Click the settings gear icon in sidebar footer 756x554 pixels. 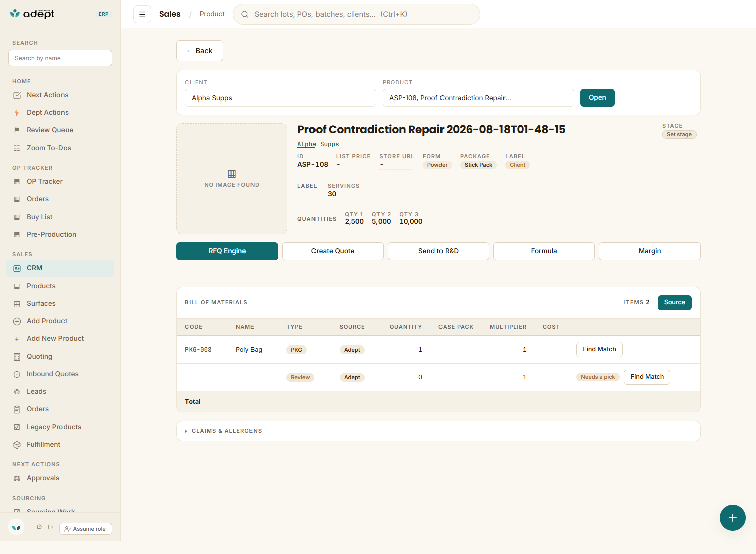39,527
